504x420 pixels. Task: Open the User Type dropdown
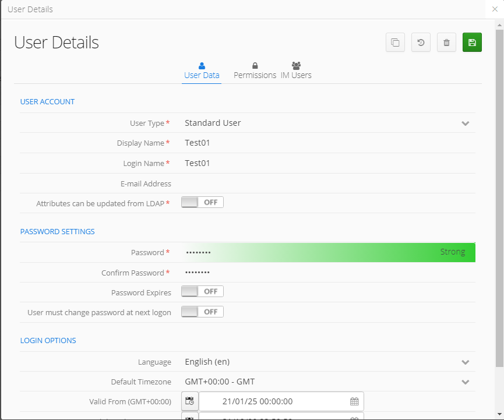[328, 123]
